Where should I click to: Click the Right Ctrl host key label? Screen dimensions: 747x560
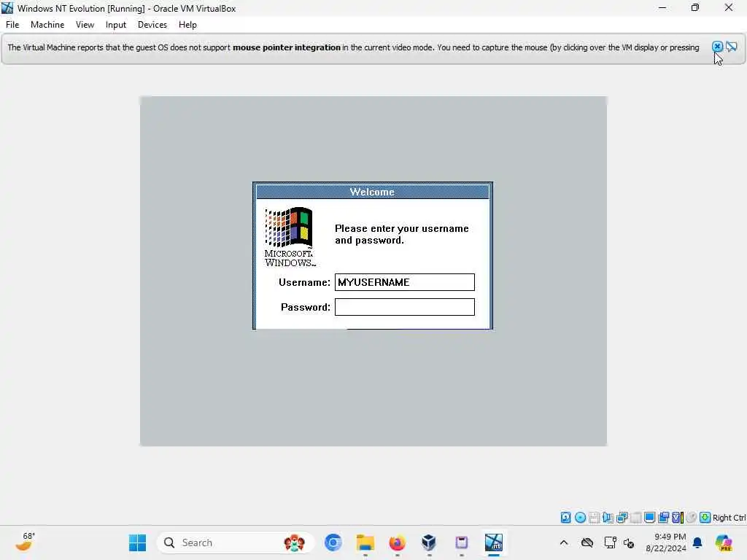pos(729,518)
